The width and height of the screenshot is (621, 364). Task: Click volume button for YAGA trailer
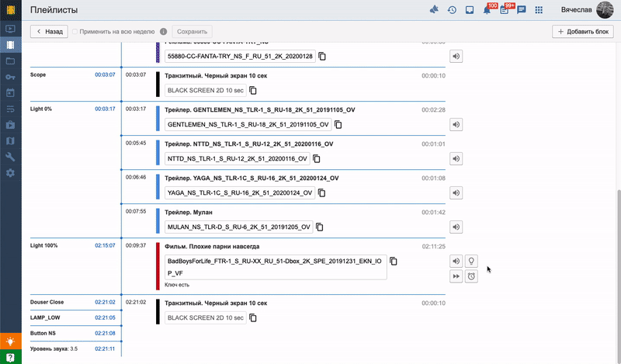[x=456, y=193]
